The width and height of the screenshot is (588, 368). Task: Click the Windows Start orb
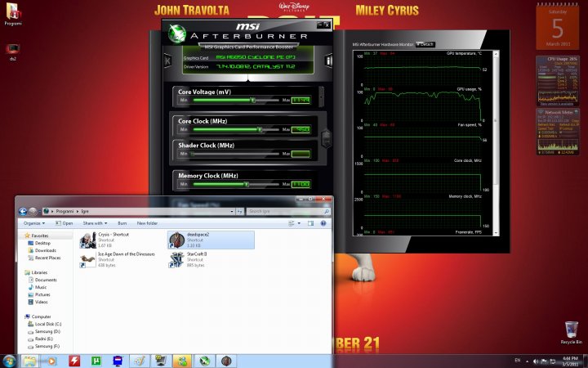coord(9,361)
